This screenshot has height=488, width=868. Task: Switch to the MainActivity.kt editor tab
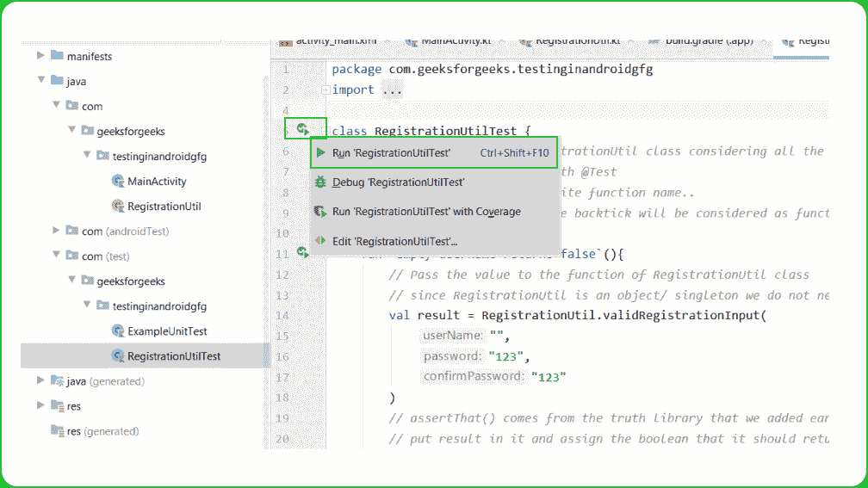455,40
